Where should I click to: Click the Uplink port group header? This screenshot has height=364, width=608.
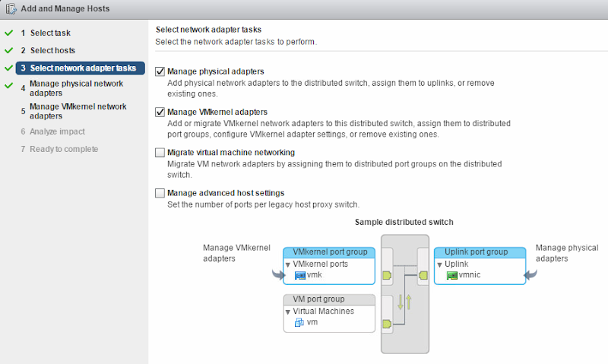coord(480,252)
